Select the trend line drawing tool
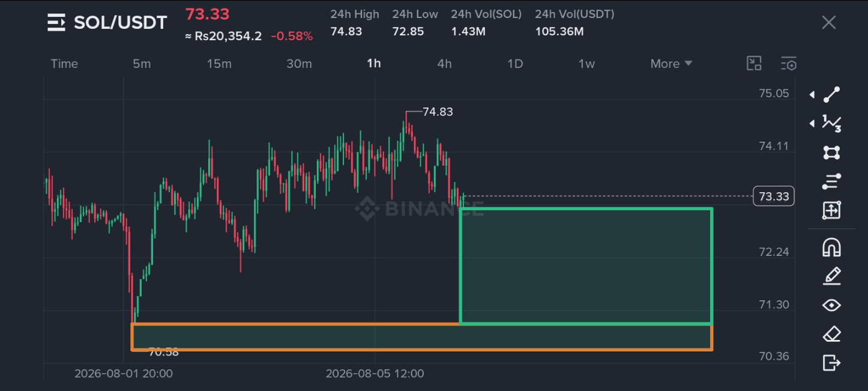Image resolution: width=868 pixels, height=391 pixels. [x=831, y=95]
